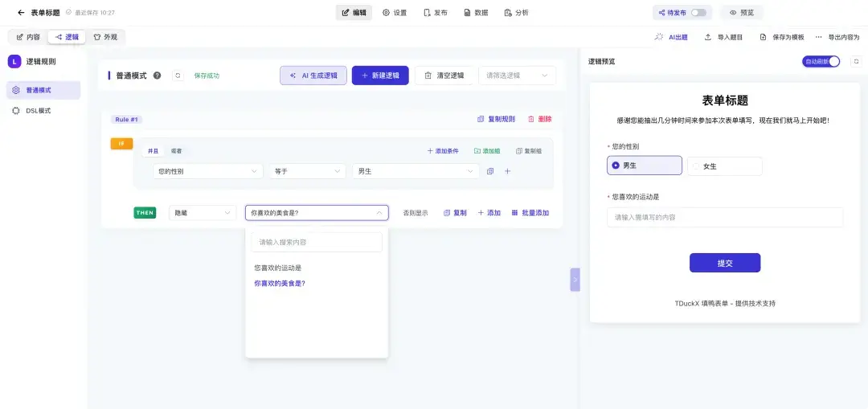The image size is (868, 409).
Task: Click 复制组 in the IF block
Action: (529, 151)
